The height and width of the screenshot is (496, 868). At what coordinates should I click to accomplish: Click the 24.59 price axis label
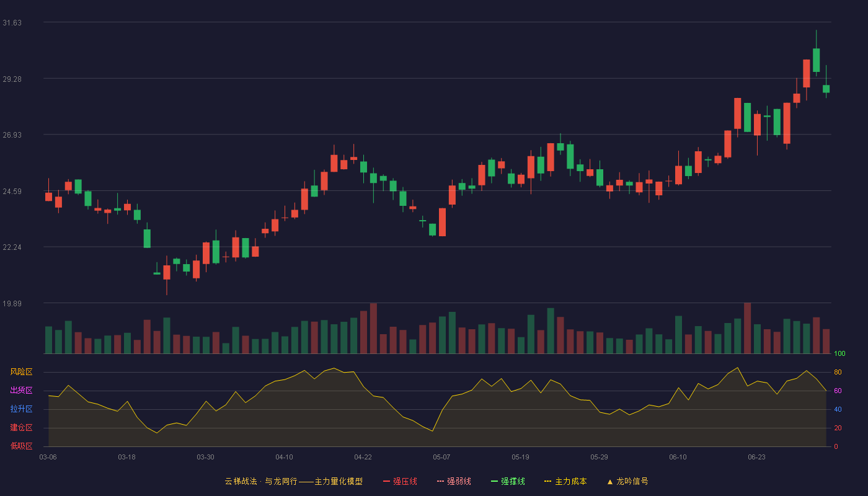point(12,191)
